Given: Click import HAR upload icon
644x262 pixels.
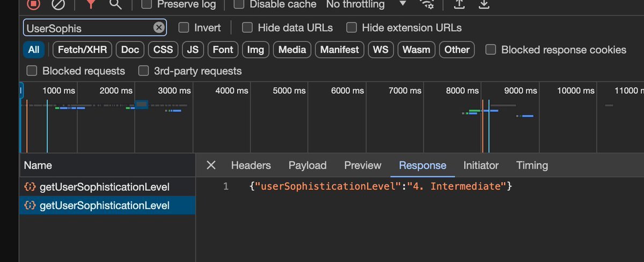Looking at the screenshot, I should [x=459, y=4].
